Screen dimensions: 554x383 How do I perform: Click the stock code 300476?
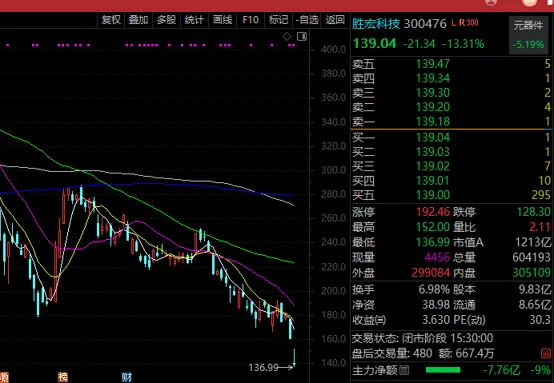click(425, 24)
